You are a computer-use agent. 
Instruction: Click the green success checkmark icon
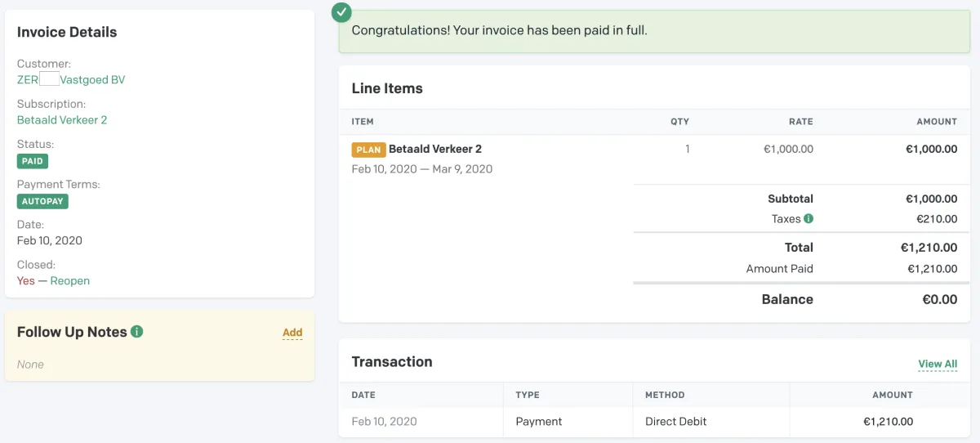(342, 12)
